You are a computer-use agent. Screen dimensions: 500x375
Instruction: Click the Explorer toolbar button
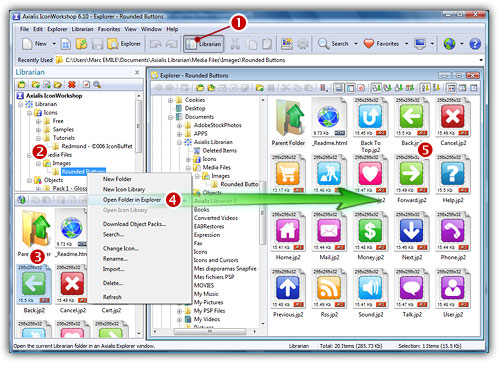click(124, 44)
